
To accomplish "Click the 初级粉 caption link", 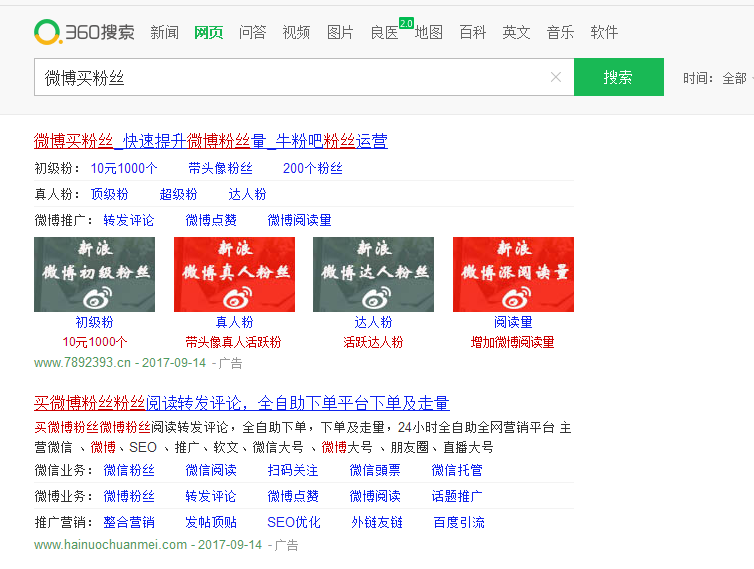I will tap(94, 322).
